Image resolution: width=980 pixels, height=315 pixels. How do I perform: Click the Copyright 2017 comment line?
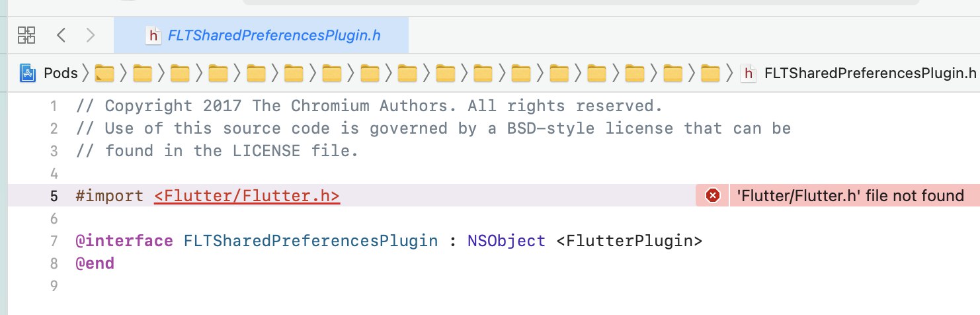point(369,106)
